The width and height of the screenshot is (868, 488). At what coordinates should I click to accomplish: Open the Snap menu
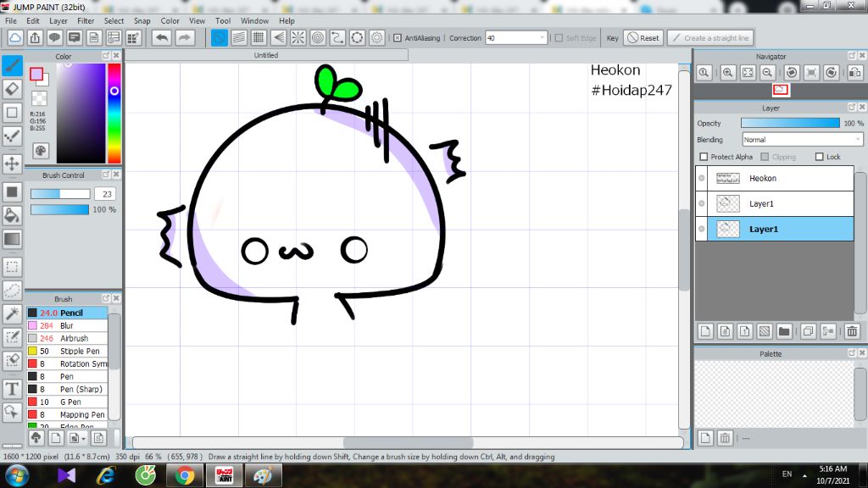142,20
